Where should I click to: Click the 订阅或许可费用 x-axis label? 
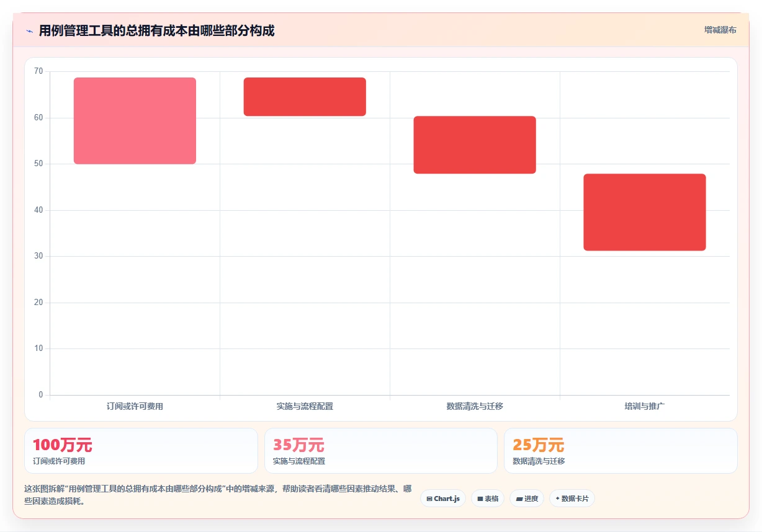135,407
